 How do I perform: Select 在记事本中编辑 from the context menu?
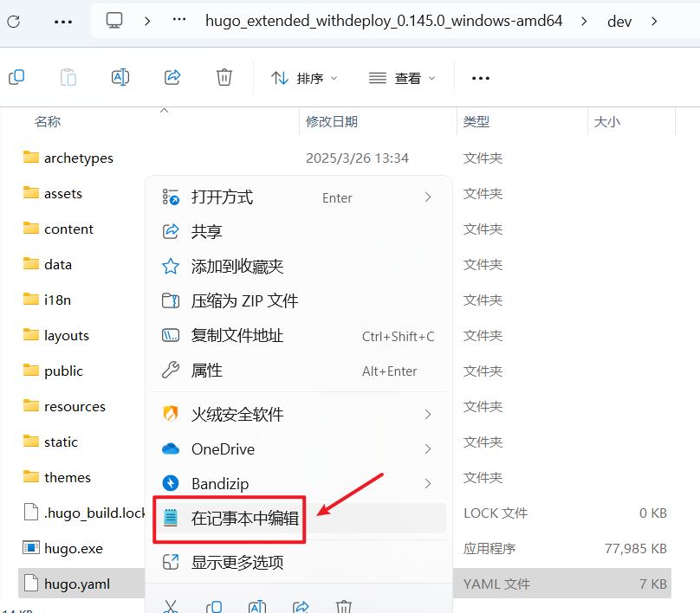coord(244,519)
